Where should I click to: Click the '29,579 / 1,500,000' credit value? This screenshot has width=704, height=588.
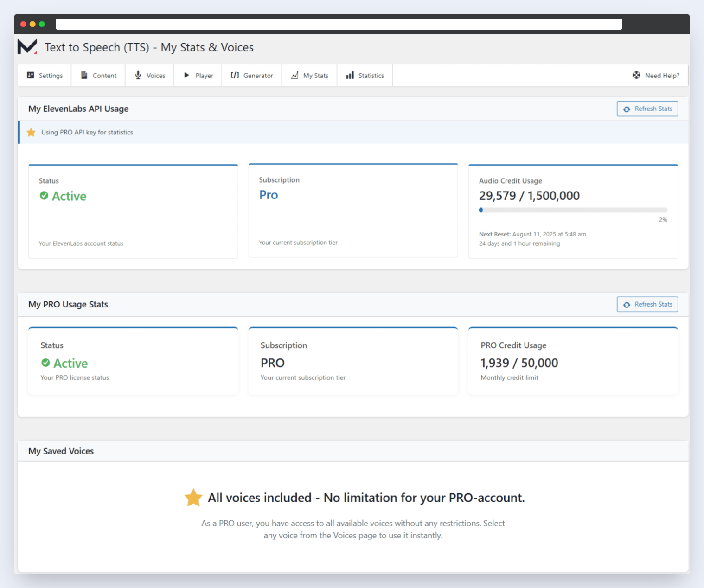click(529, 196)
